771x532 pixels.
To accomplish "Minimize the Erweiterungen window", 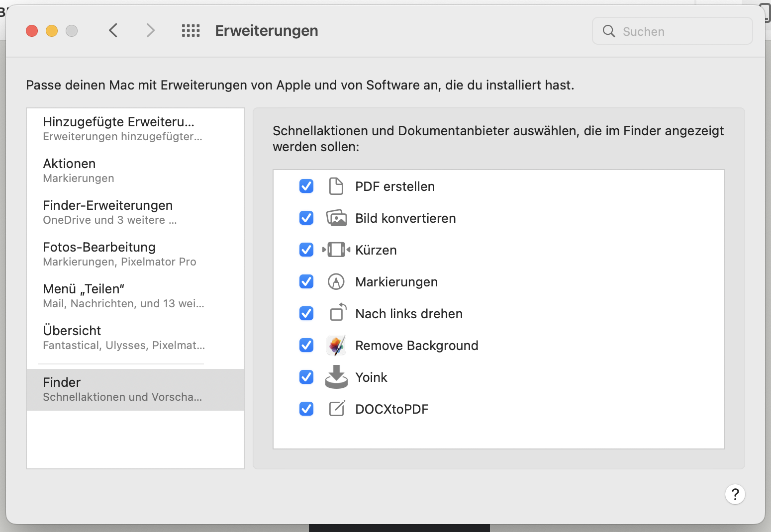I will click(52, 31).
